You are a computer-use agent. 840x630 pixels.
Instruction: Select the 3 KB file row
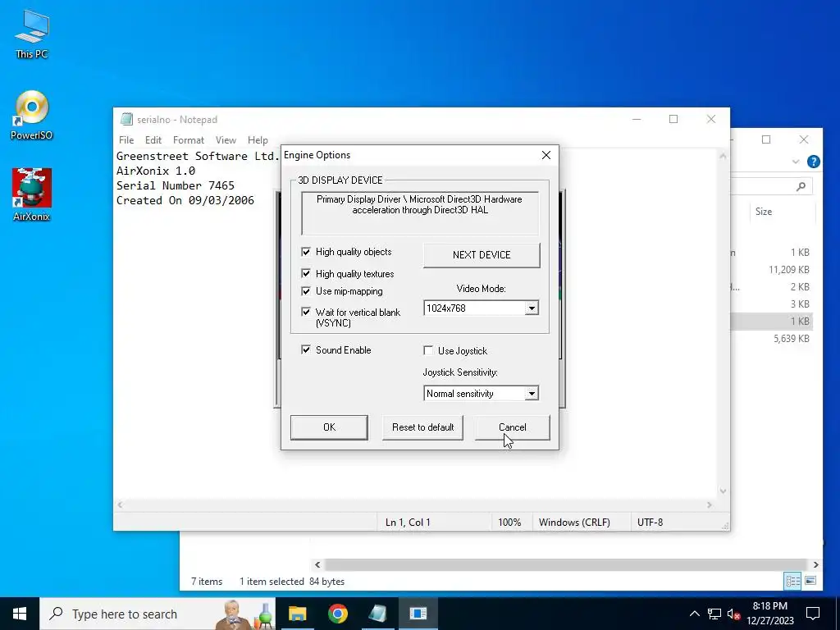(x=771, y=304)
